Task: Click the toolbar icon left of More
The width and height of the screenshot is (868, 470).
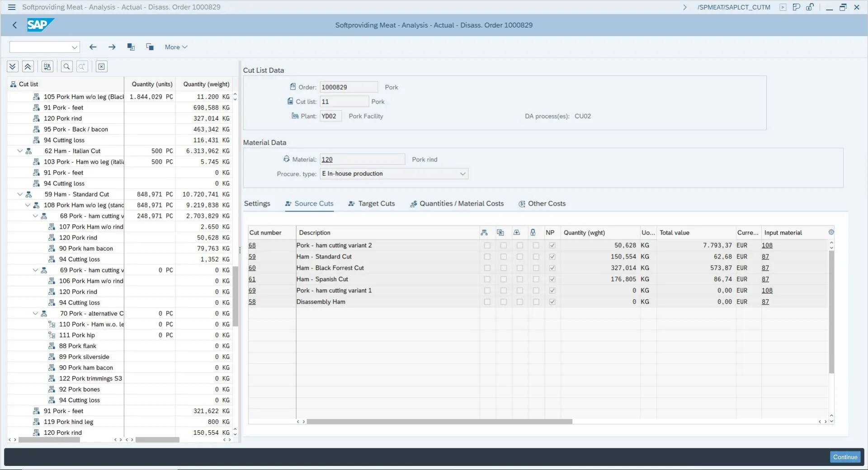Action: [x=150, y=47]
